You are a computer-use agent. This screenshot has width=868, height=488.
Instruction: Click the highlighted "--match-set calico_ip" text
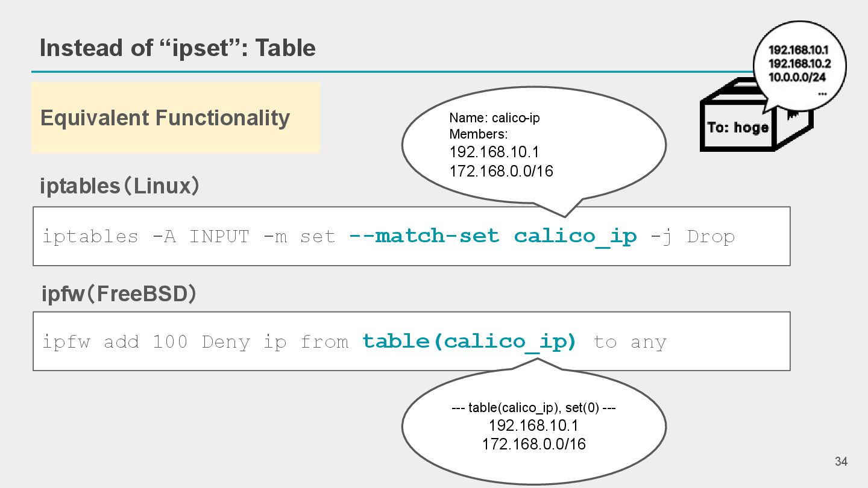[492, 236]
